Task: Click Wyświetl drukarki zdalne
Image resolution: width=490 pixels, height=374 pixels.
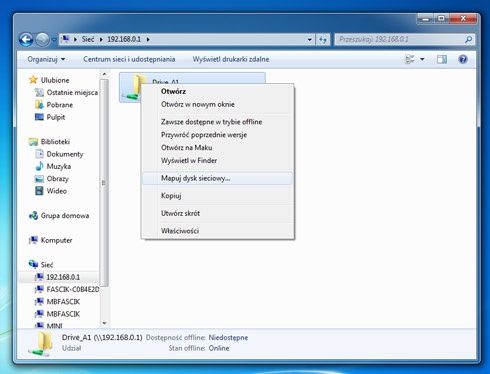Action: point(231,59)
